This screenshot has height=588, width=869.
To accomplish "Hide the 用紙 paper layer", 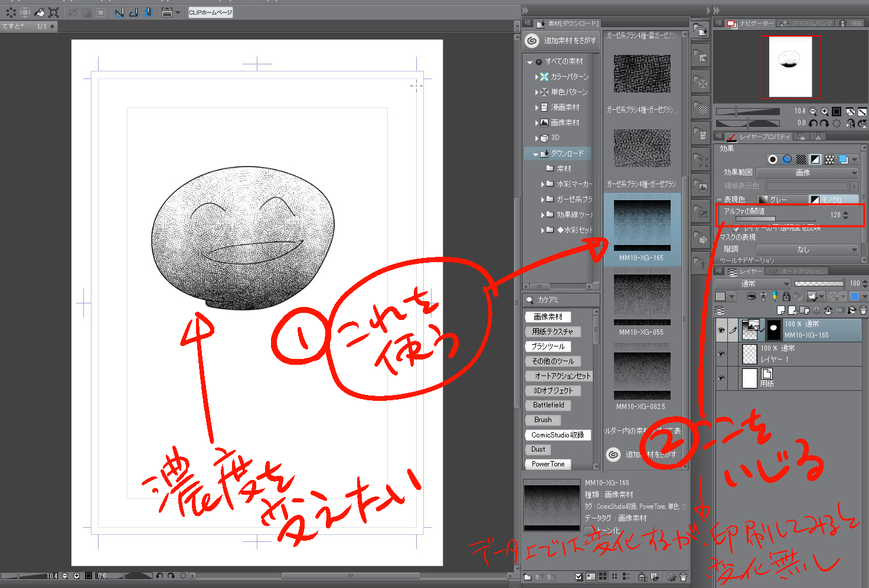I will point(721,378).
